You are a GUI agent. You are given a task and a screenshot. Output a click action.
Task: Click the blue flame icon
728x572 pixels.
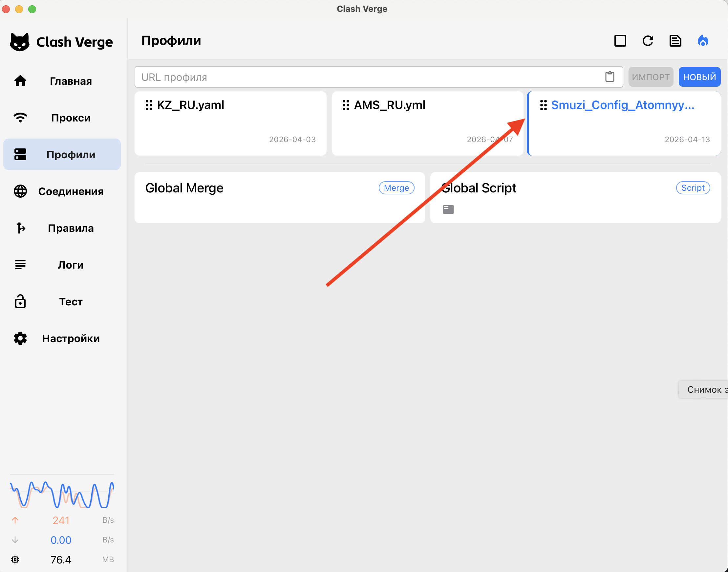pos(703,41)
